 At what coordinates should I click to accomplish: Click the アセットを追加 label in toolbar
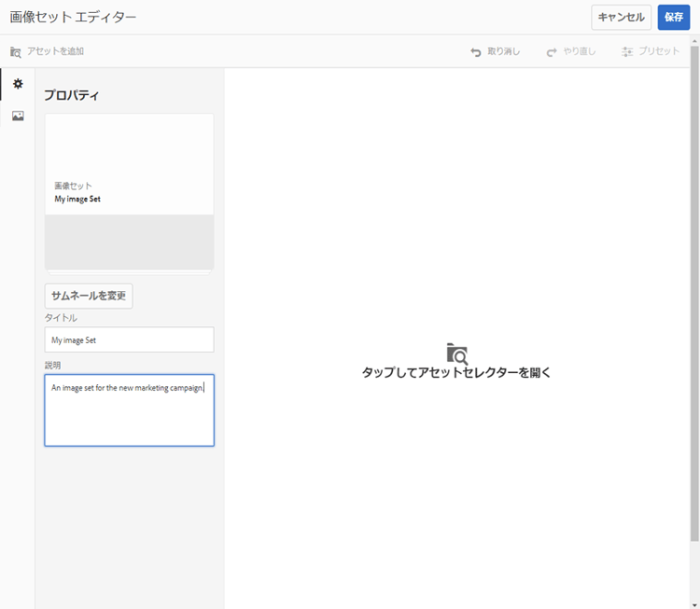[55, 51]
